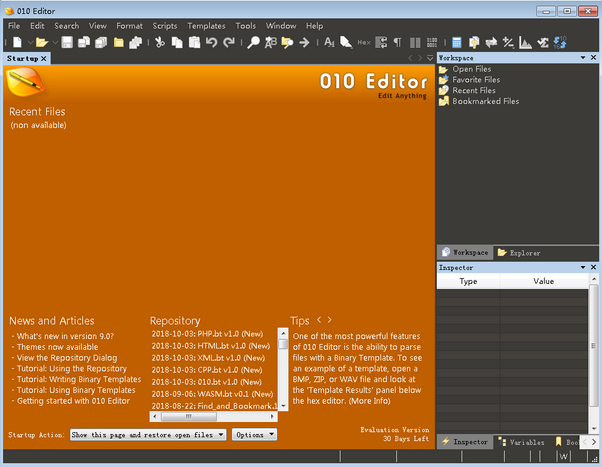Click the Paste clipboard icon
This screenshot has width=602, height=467.
click(193, 43)
